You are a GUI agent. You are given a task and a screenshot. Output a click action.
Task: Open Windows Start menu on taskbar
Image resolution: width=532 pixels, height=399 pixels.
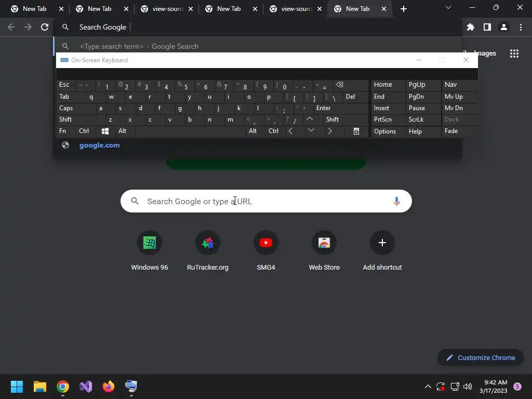tap(17, 387)
